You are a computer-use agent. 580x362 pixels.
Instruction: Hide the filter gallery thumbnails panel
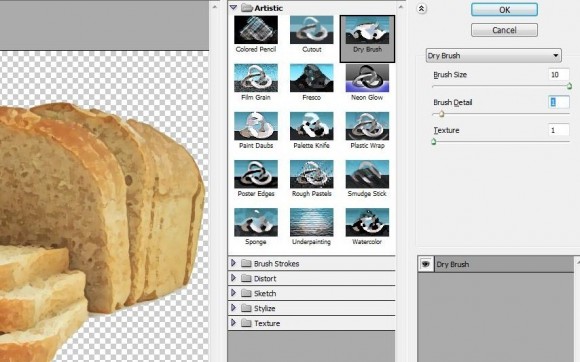(421, 9)
